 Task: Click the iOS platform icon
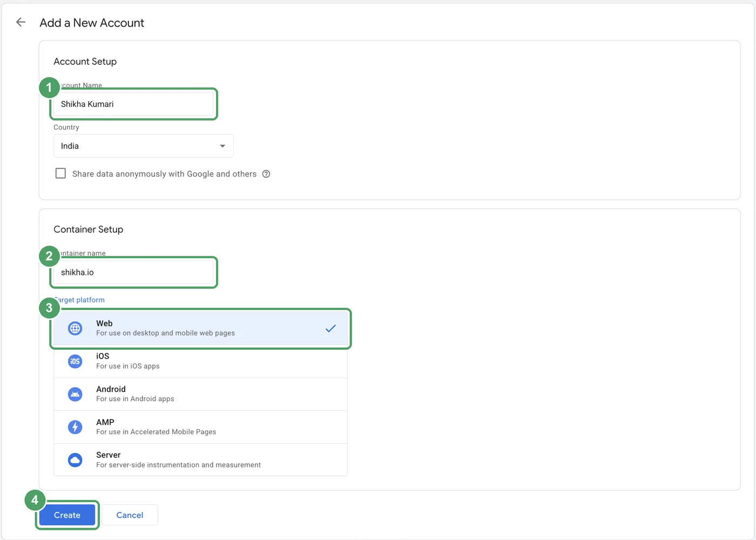coord(75,361)
